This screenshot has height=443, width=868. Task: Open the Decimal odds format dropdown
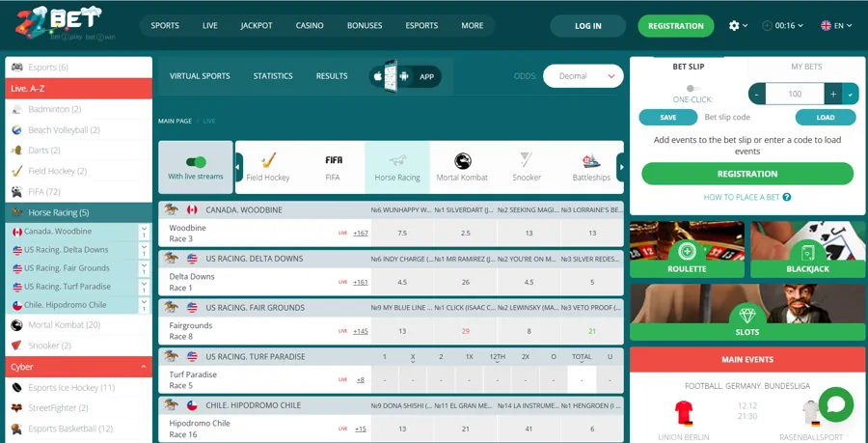click(x=583, y=76)
